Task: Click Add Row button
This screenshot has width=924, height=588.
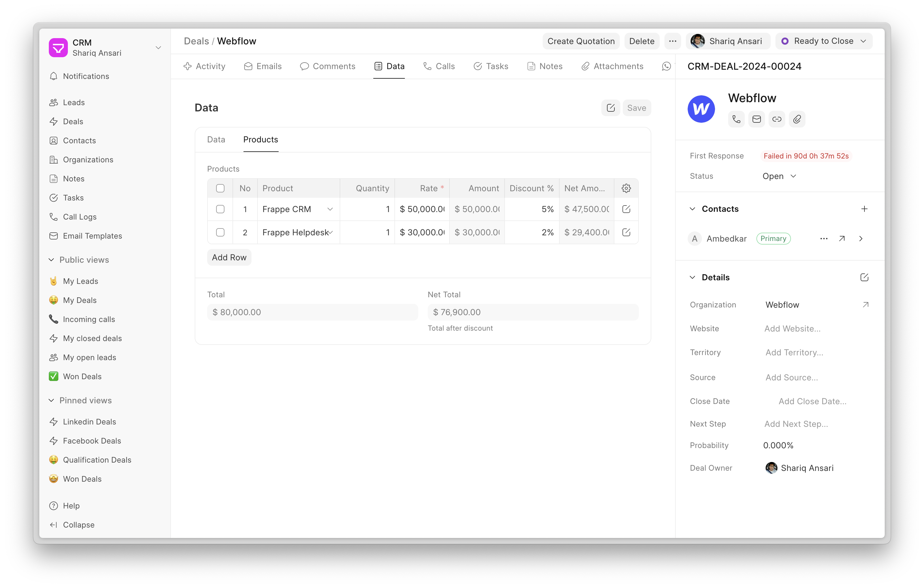Action: [x=229, y=257]
